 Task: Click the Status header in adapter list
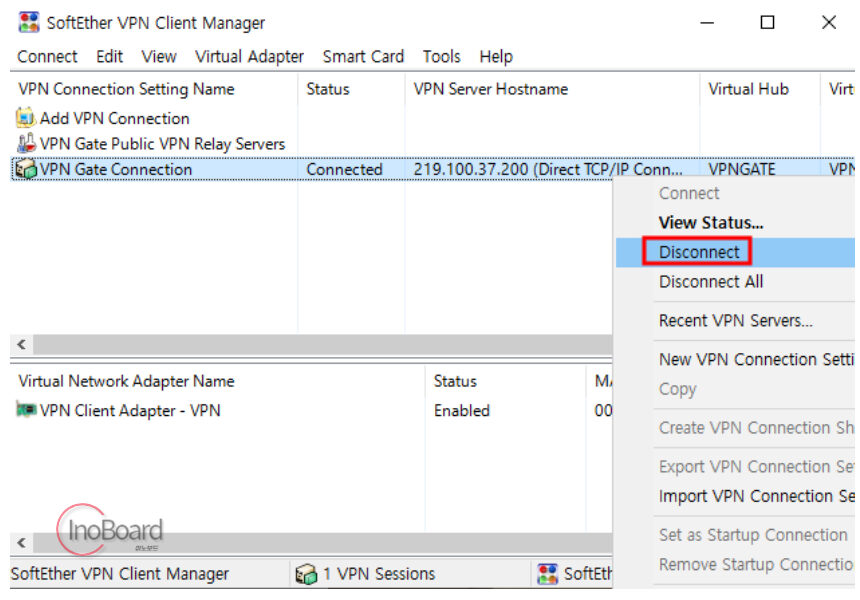tap(506, 381)
